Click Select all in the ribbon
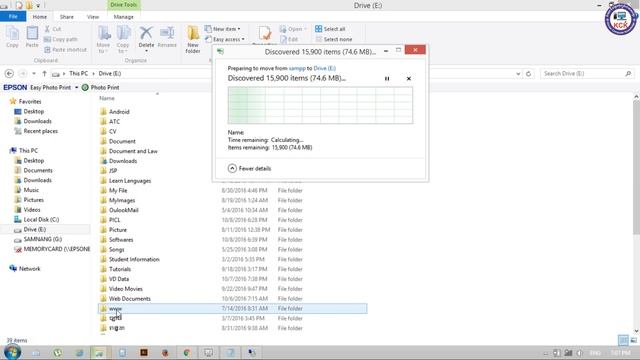Viewport: 640px width, 360px height. click(330, 29)
